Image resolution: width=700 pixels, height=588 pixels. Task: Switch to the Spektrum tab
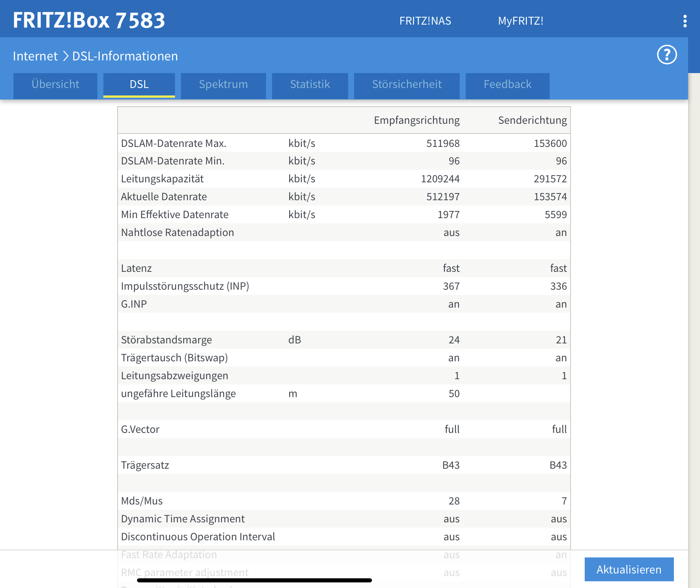tap(224, 85)
